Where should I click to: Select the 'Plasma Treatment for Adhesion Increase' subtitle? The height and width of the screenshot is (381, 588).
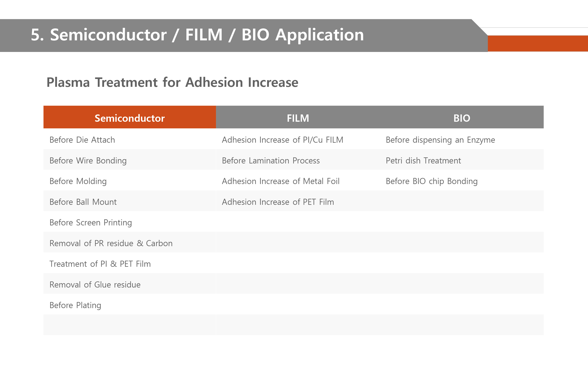point(172,82)
